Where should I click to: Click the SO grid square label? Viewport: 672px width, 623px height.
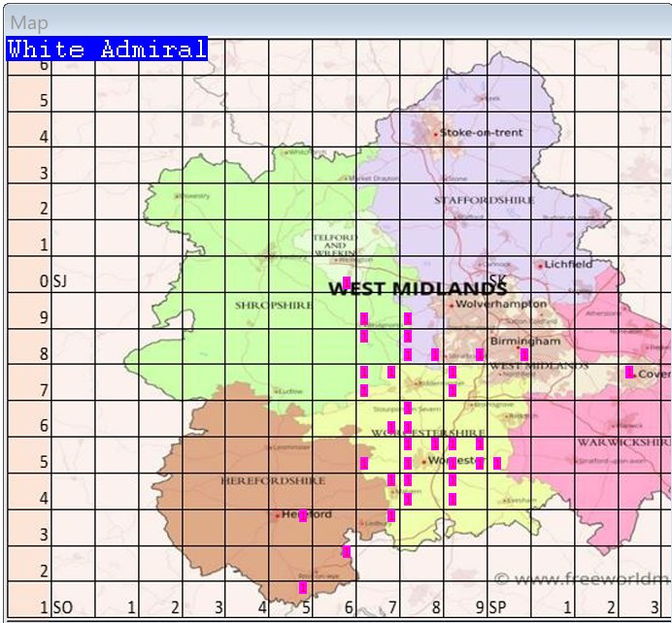click(x=62, y=607)
